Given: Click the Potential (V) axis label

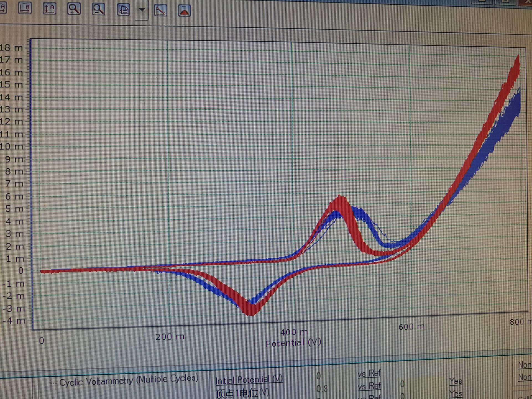Looking at the screenshot, I should [x=293, y=343].
